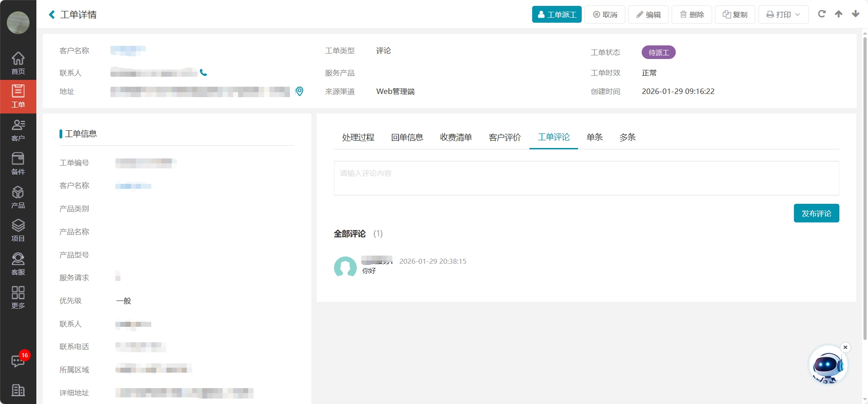Click the 工单派工 button
The width and height of the screenshot is (868, 404).
557,15
